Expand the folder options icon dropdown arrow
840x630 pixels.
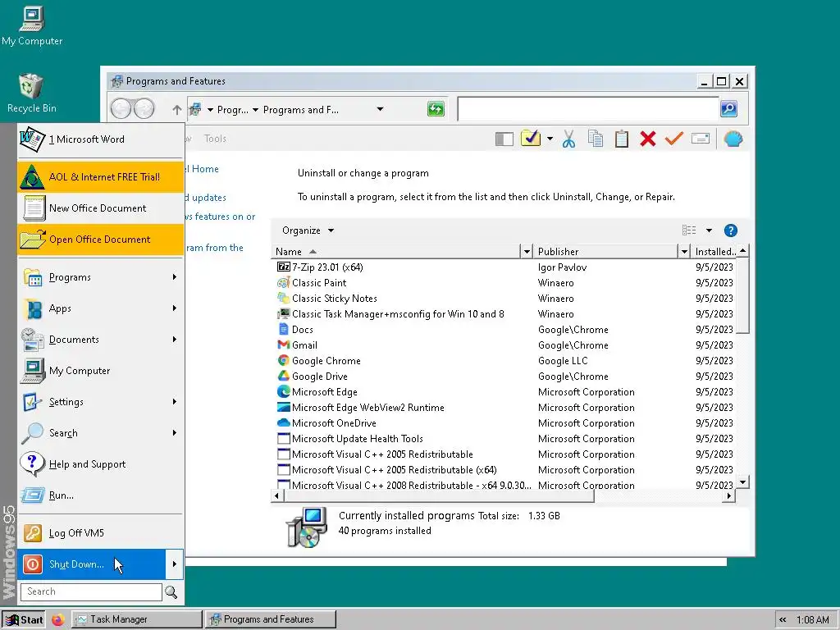pos(550,139)
